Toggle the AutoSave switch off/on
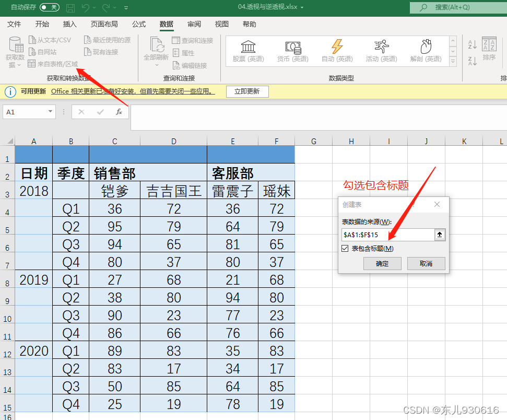 tap(50, 7)
